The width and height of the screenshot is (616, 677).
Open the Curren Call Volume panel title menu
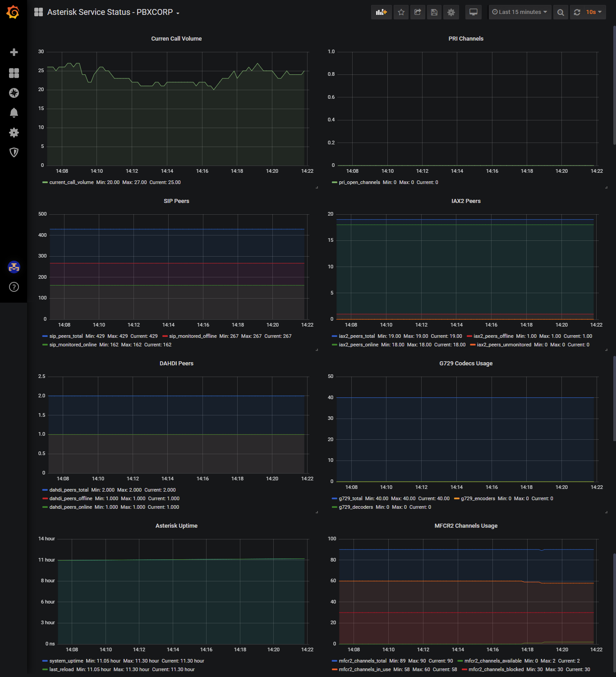click(x=176, y=39)
